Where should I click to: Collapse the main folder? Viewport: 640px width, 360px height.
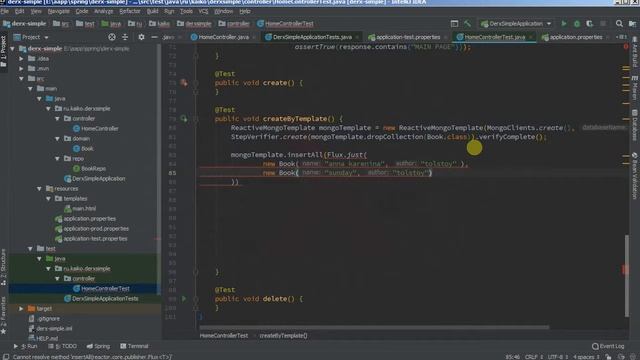pos(30,89)
